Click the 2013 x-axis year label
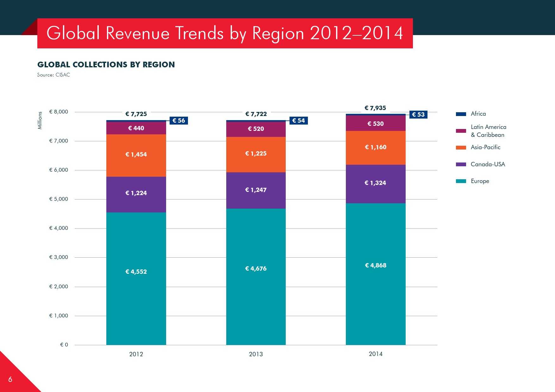This screenshot has width=555, height=392. [256, 354]
